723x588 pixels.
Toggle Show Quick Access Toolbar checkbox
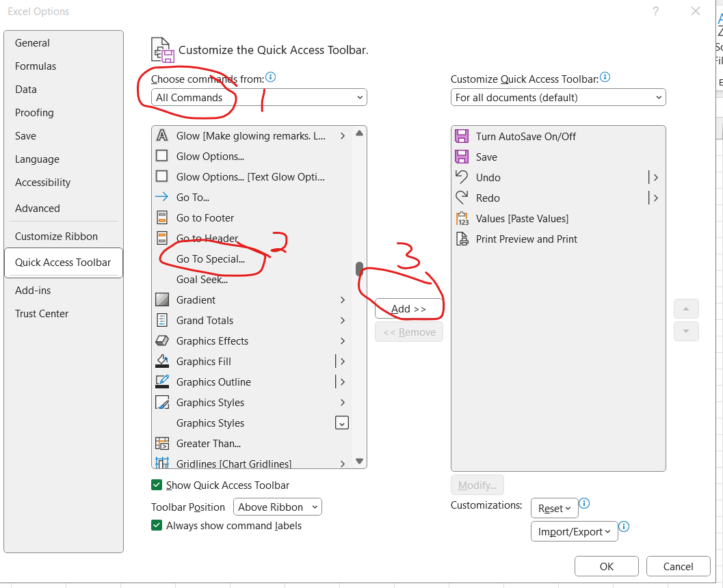tap(157, 485)
